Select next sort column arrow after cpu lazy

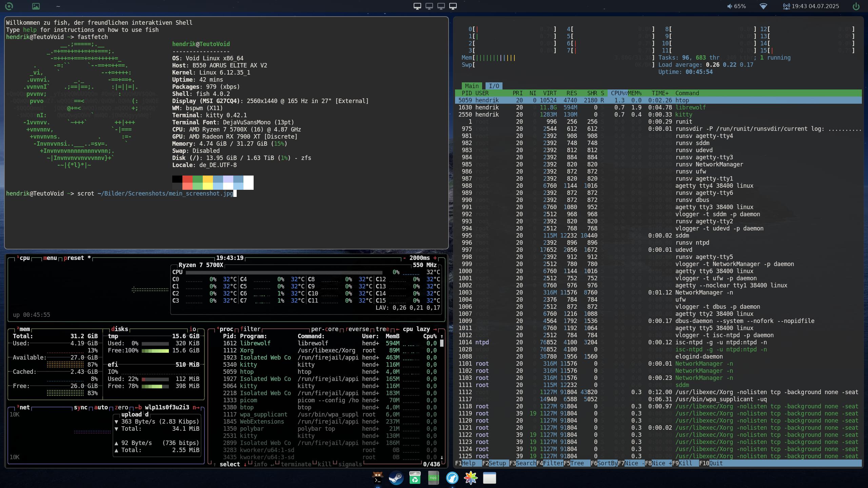(435, 329)
